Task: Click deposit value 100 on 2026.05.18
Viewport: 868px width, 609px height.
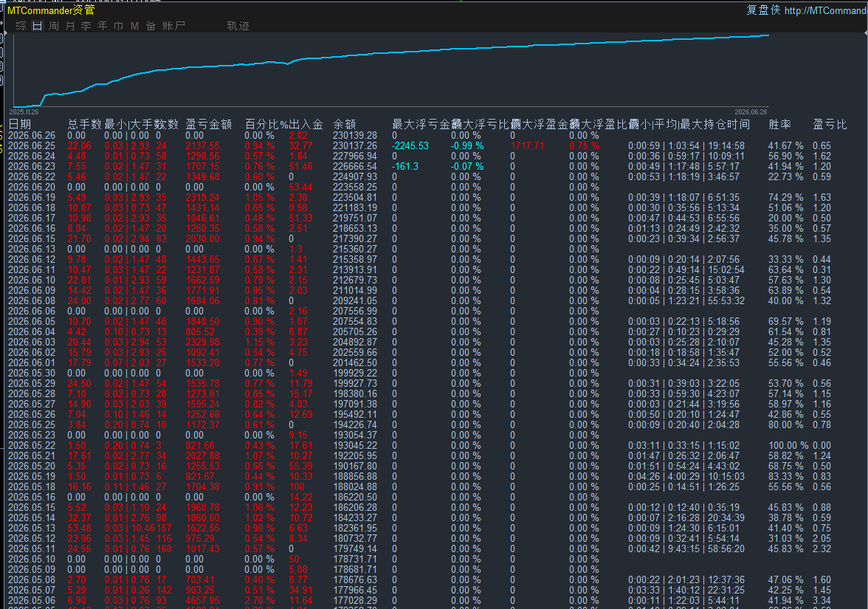Action: 297,487
